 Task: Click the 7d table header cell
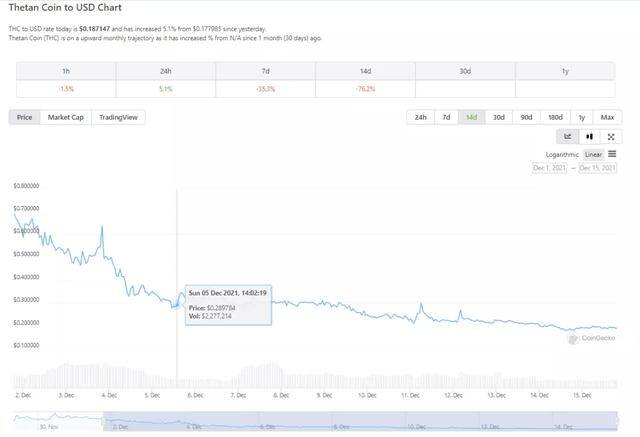[x=266, y=71]
